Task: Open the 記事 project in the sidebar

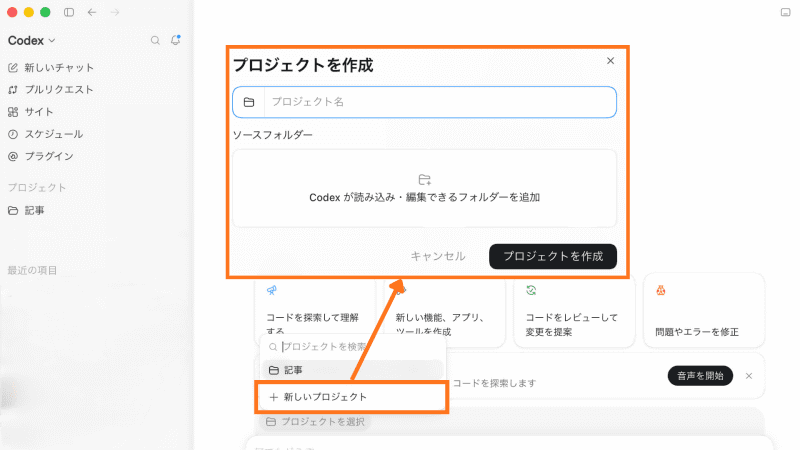Action: click(x=27, y=210)
